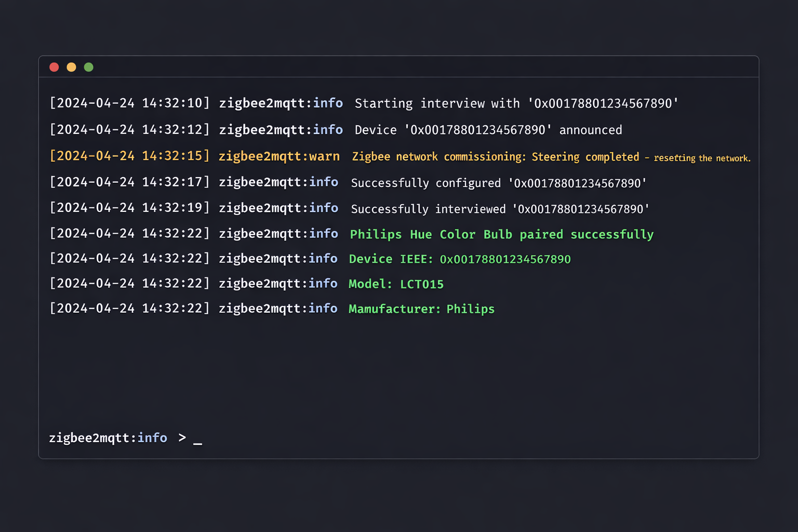Click the Philips Hue Color Bulb paired message

point(502,234)
